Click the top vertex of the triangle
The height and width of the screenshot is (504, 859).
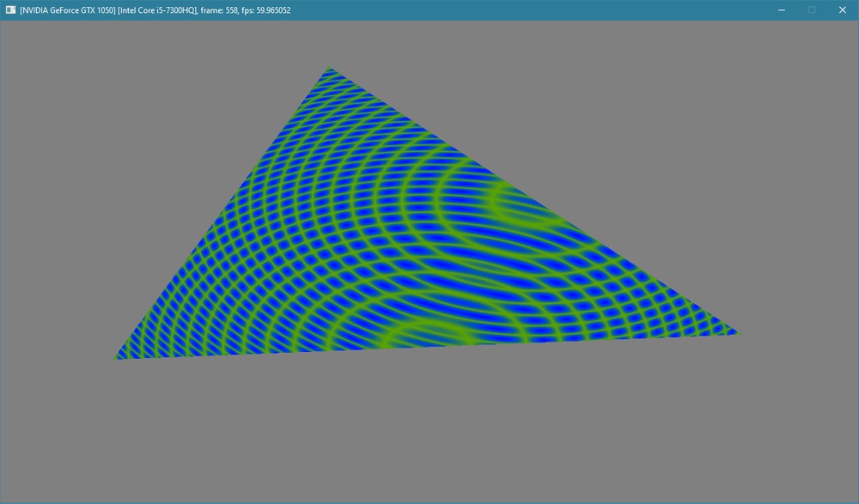coord(328,70)
